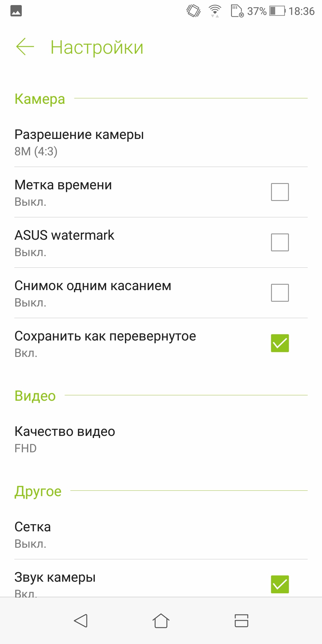Open the Сетка grid options

pos(161,535)
